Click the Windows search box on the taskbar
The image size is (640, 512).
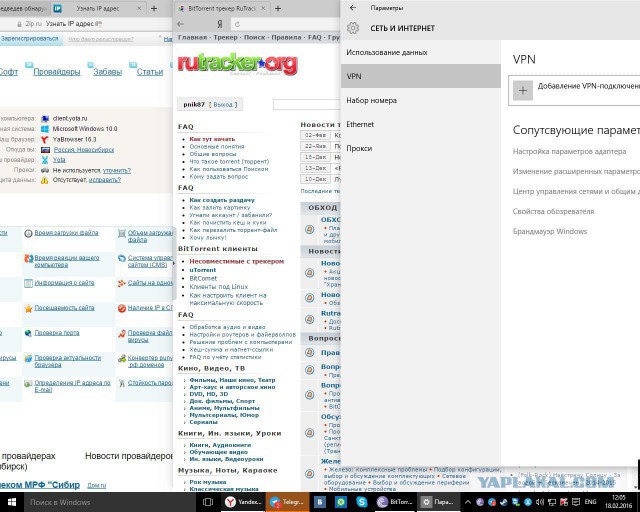tap(109, 502)
